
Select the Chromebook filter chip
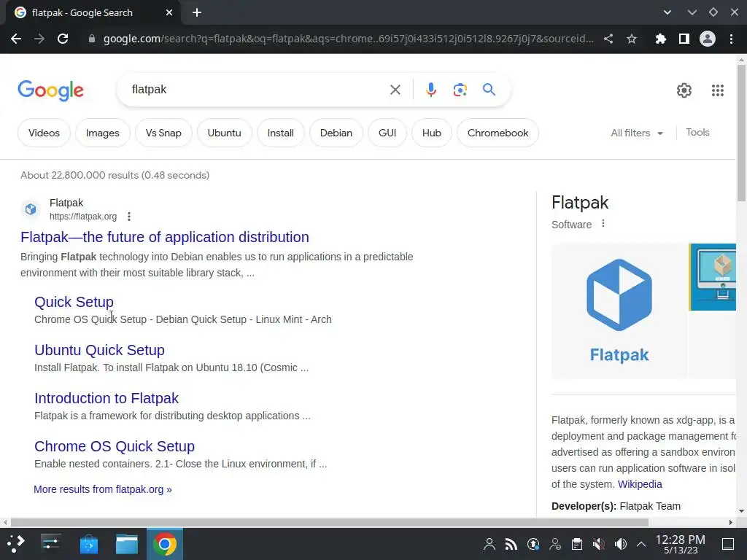pyautogui.click(x=498, y=133)
